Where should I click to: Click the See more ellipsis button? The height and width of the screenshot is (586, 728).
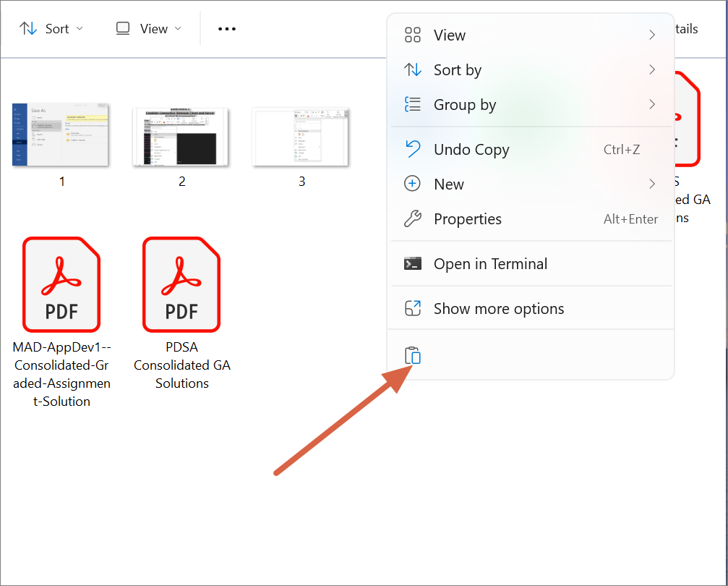226,28
